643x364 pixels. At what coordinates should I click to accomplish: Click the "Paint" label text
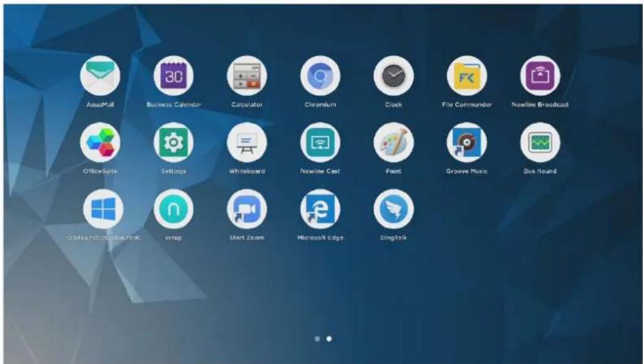tap(393, 171)
